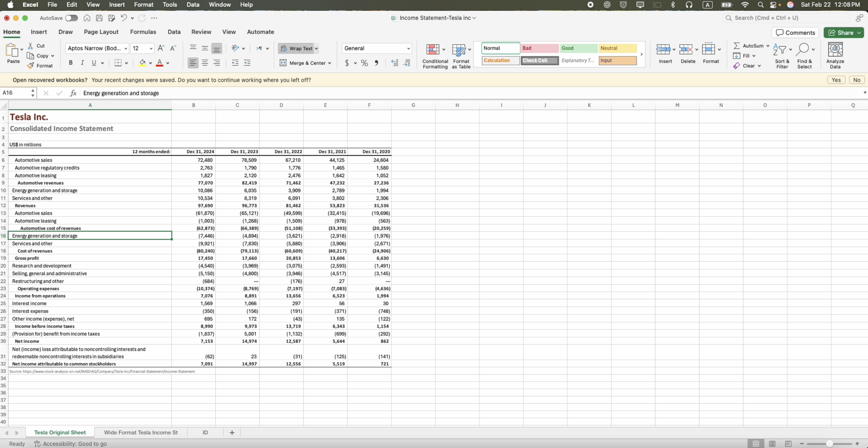Click the Italic formatting icon
Viewport: 868px width, 448px height.
click(82, 63)
